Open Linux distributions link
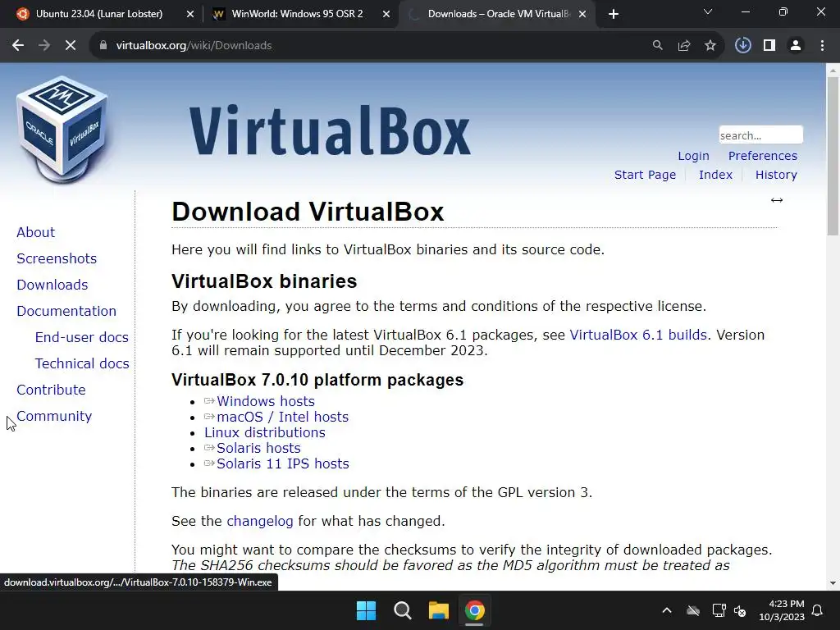The height and width of the screenshot is (630, 840). [265, 432]
